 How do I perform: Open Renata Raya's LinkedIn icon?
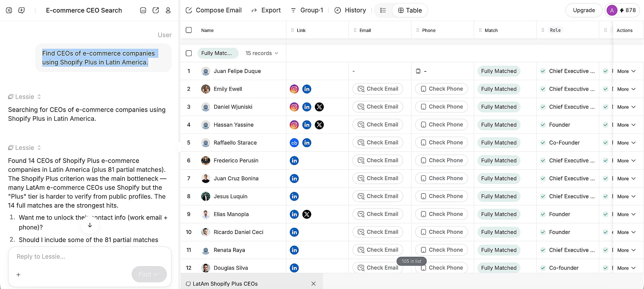[x=294, y=250]
